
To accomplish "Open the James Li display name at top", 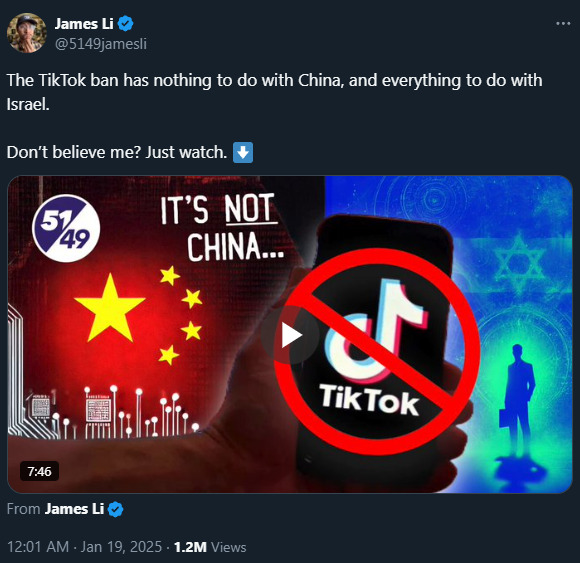I will (84, 24).
